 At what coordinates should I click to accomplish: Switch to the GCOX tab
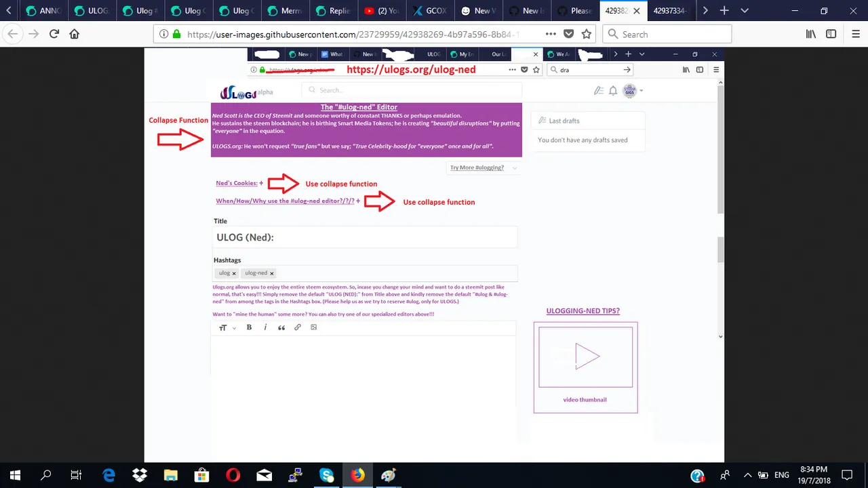(429, 11)
